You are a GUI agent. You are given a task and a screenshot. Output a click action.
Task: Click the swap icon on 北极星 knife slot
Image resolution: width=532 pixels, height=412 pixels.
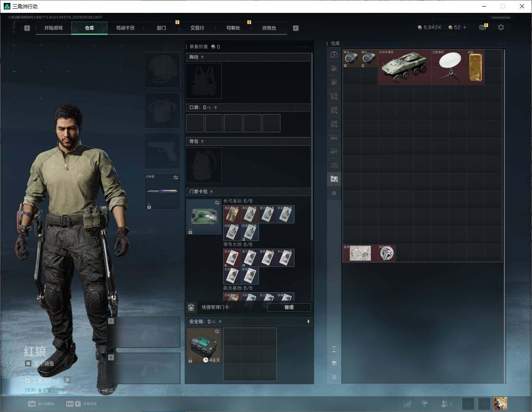point(176,178)
